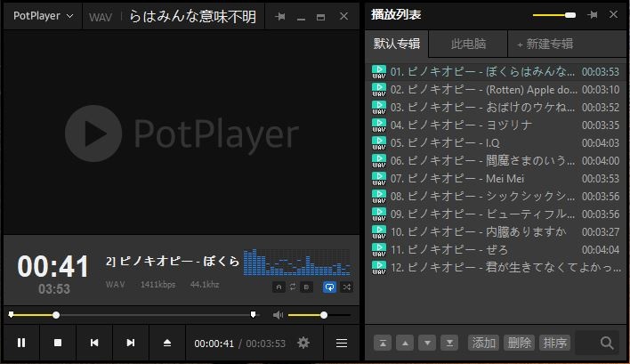The height and width of the screenshot is (364, 630).
Task: Click the blue audio spectrum visualizer
Action: click(297, 262)
